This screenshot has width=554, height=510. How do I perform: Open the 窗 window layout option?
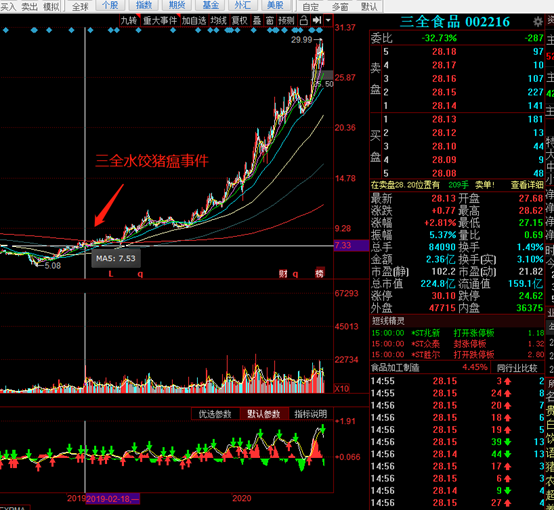270,20
